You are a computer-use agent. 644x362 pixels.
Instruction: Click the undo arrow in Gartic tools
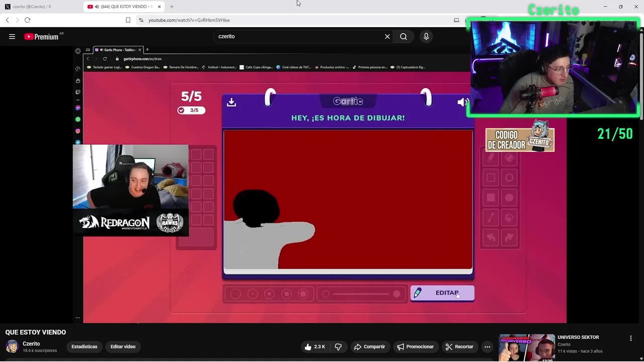click(491, 237)
